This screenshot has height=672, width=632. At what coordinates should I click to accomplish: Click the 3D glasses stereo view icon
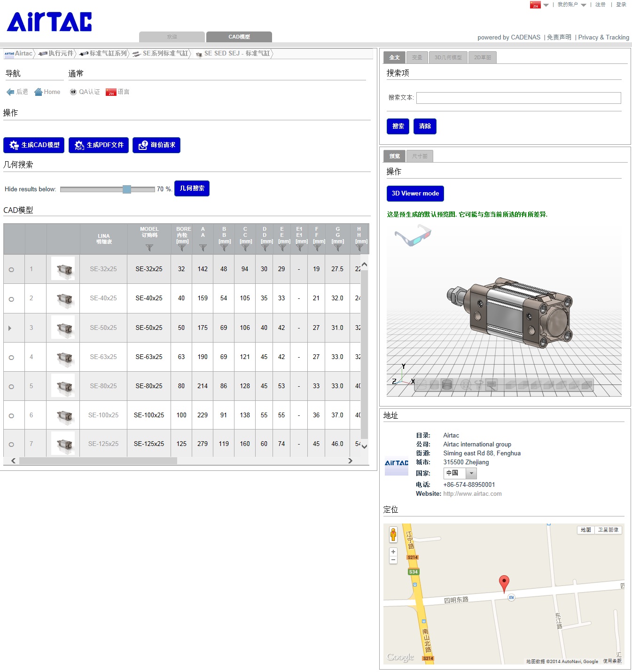[413, 235]
